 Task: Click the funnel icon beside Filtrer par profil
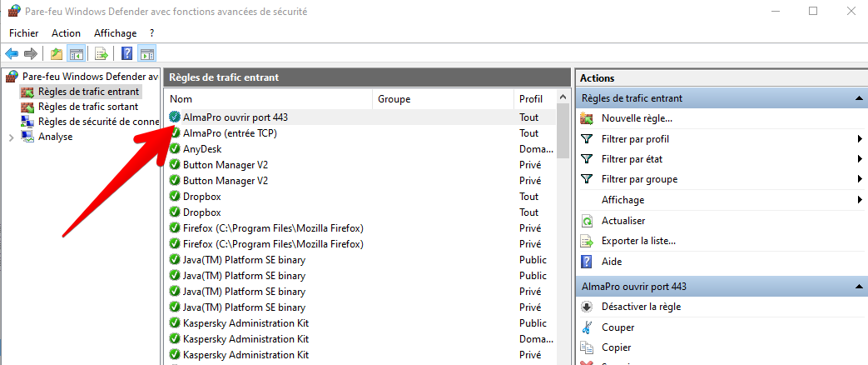[x=586, y=138]
